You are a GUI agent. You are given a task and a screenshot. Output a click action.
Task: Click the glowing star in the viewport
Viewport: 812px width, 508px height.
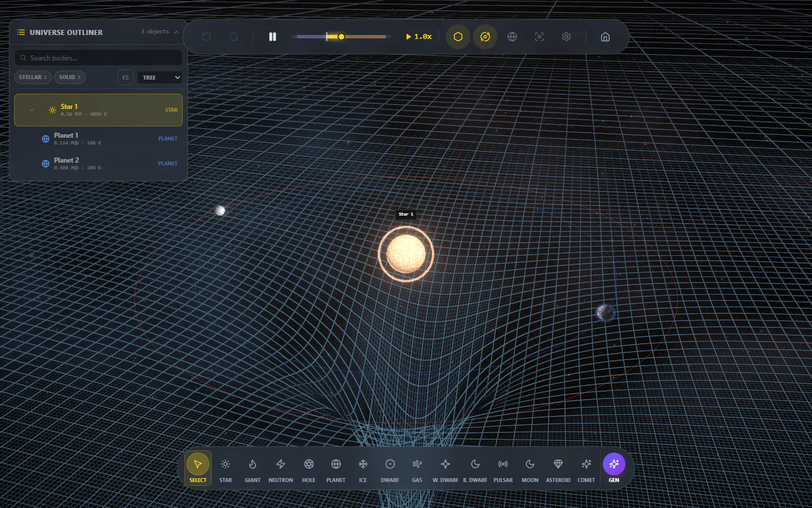pos(406,253)
